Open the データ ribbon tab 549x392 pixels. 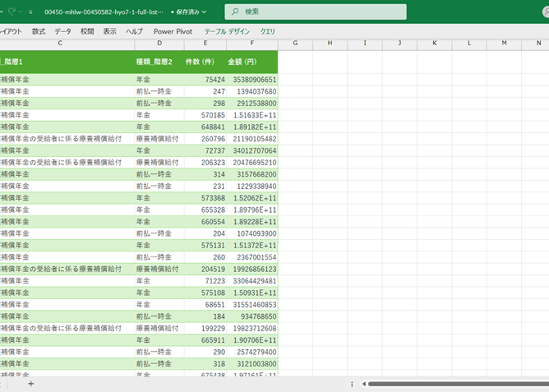(x=63, y=31)
